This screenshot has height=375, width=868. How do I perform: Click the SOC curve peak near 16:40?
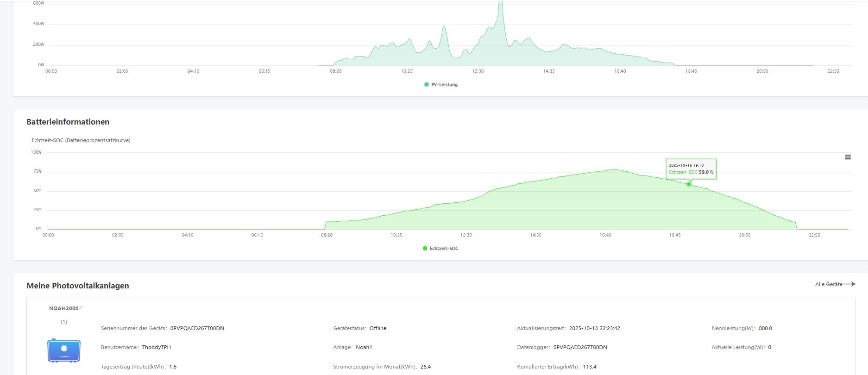[x=613, y=170]
